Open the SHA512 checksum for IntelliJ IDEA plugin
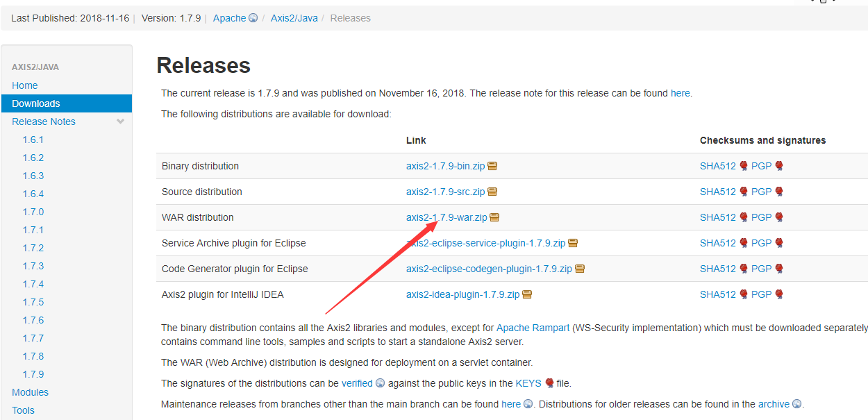This screenshot has height=420, width=868. pyautogui.click(x=718, y=294)
